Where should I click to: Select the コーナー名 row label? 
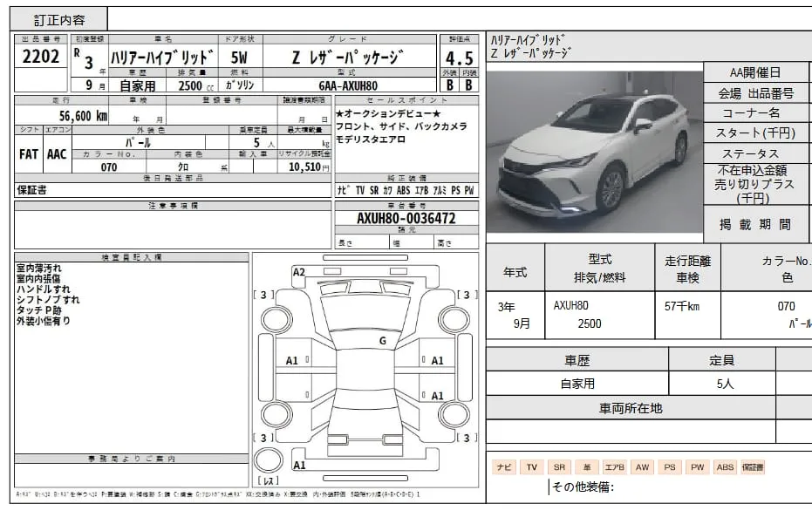click(754, 112)
